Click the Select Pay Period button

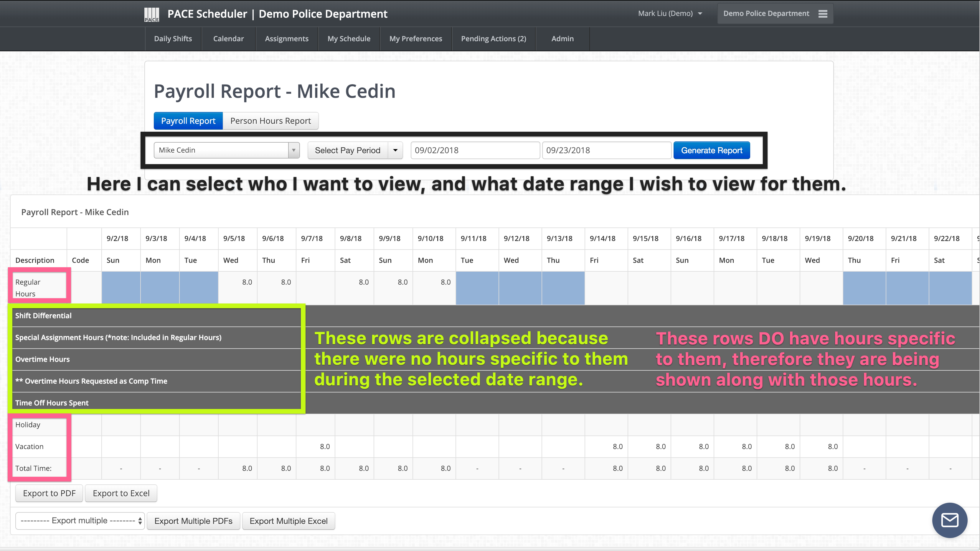[x=348, y=150]
